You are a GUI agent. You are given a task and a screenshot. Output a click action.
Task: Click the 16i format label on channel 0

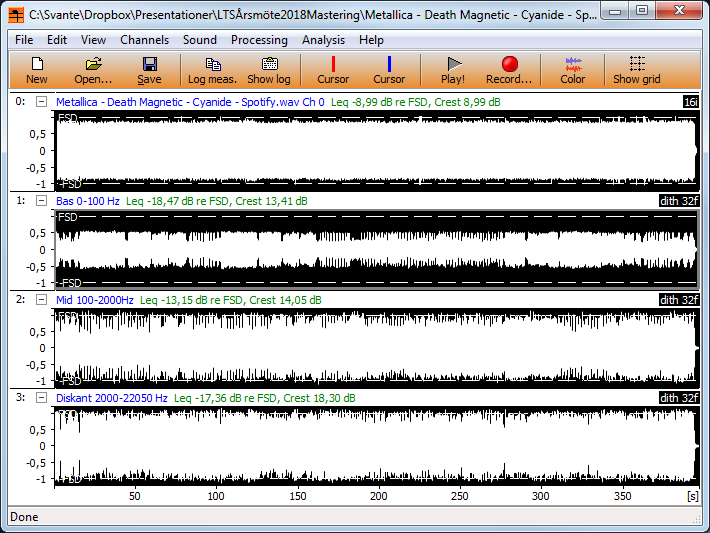(x=689, y=102)
